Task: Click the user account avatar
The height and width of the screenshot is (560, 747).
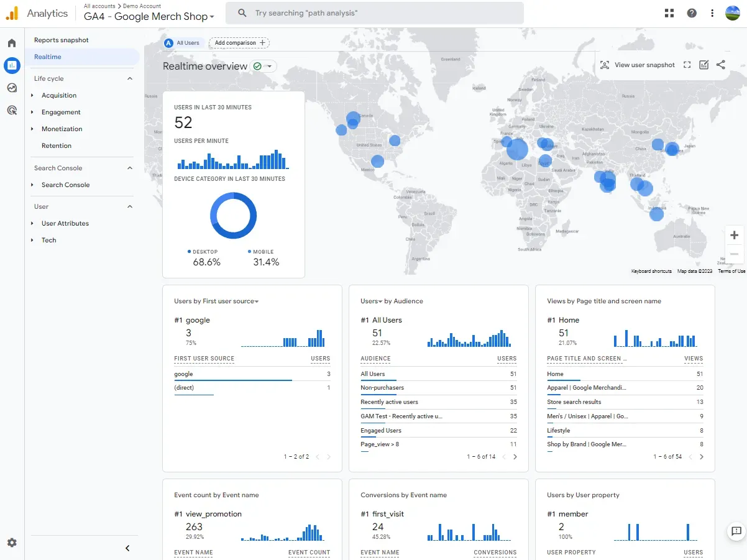Action: click(733, 13)
